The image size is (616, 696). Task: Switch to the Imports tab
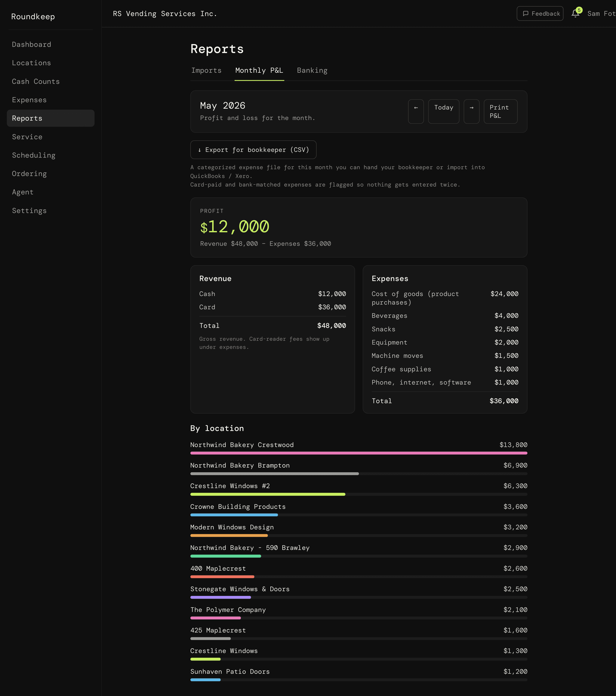pyautogui.click(x=206, y=71)
